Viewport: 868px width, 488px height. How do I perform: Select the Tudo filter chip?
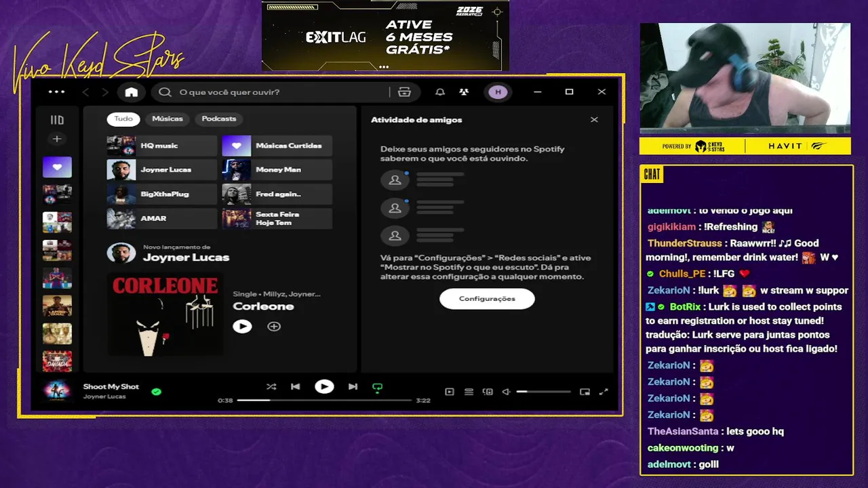(123, 119)
